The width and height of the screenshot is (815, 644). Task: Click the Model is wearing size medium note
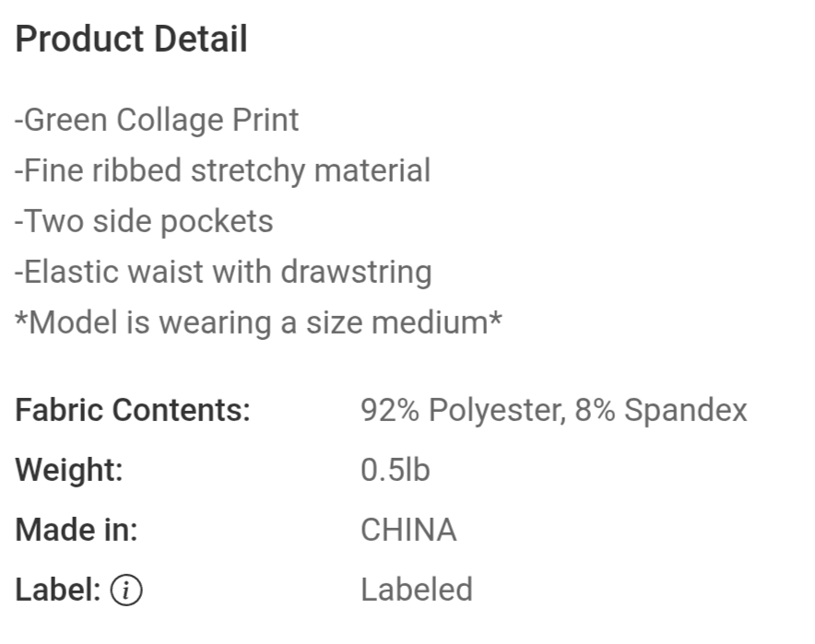pyautogui.click(x=258, y=322)
